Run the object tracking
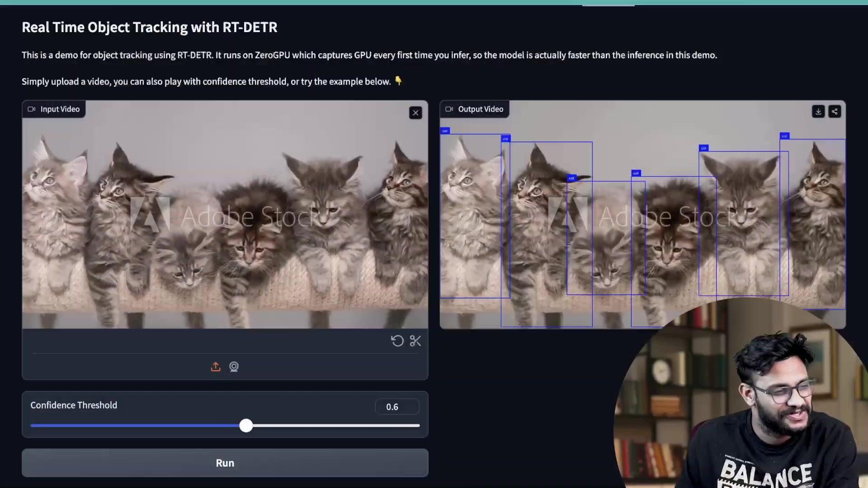 coord(225,463)
